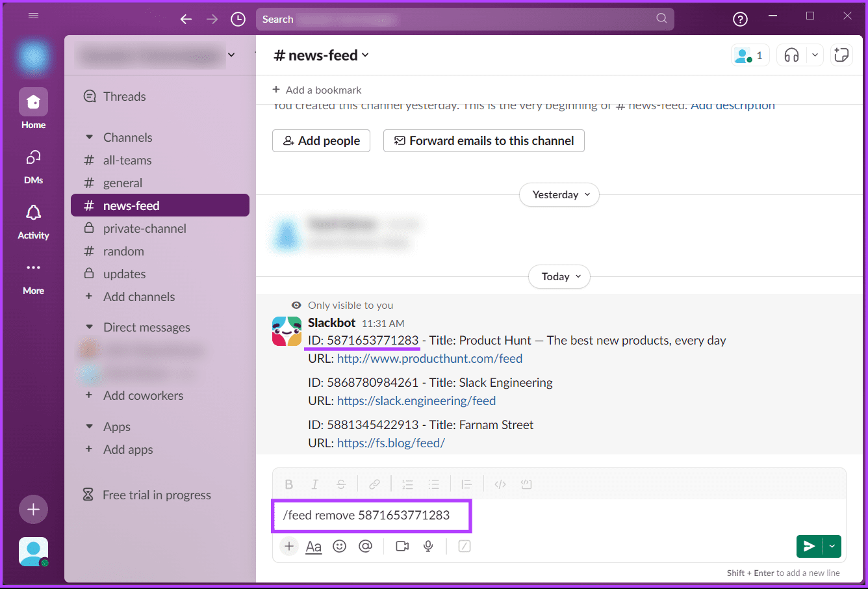This screenshot has width=868, height=589.
Task: Toggle italic formatting in composer
Action: [315, 484]
